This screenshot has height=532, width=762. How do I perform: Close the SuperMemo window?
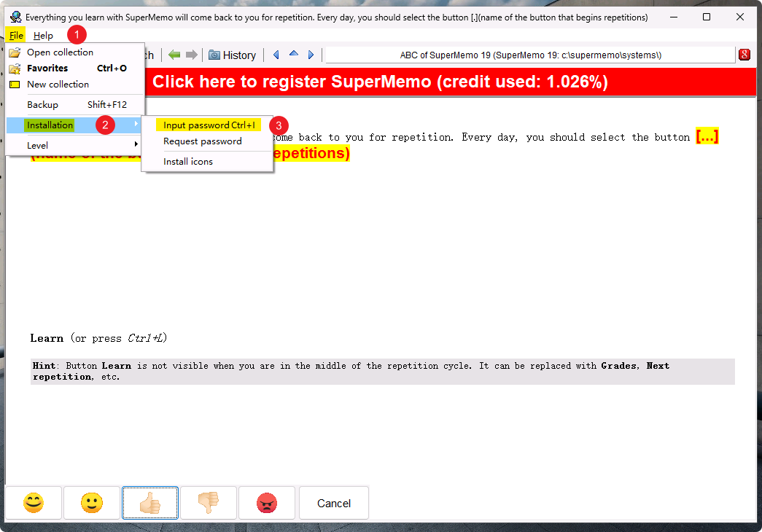point(740,17)
